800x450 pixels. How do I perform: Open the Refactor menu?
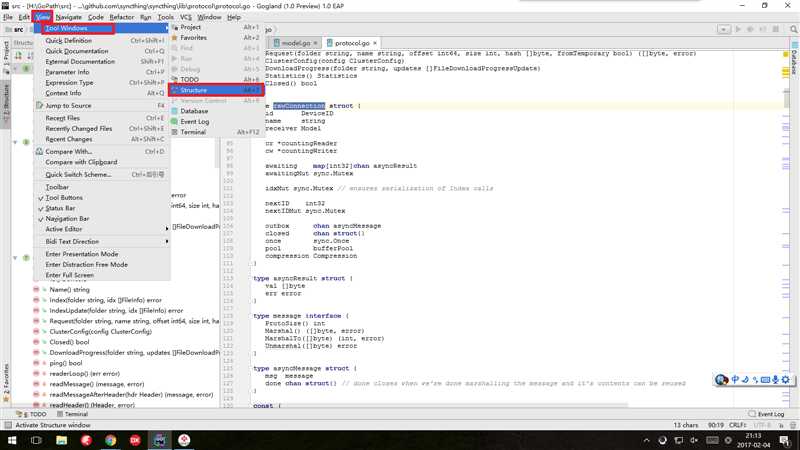pos(121,17)
